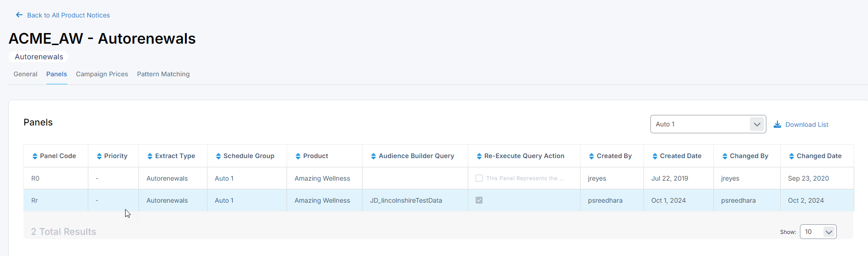Screen dimensions: 868x256
Task: Sort by Panel Code column icon
Action: click(35, 156)
